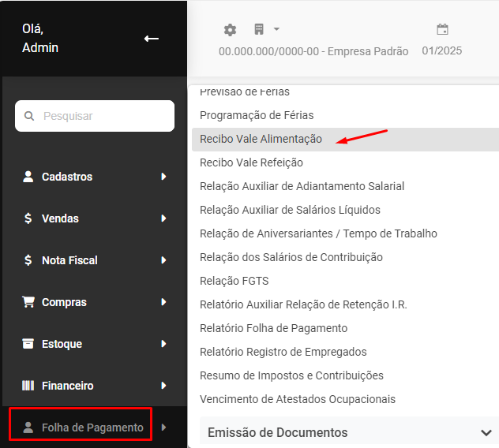Screen dimensions: 499x448
Task: Expand Folha de Pagamento submenu arrow
Action: click(x=163, y=427)
